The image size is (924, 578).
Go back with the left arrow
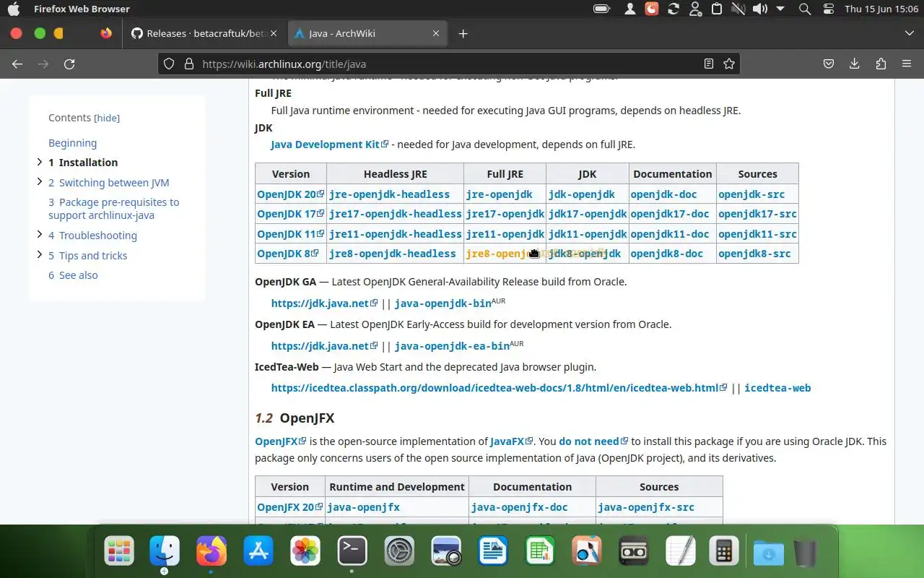point(17,64)
